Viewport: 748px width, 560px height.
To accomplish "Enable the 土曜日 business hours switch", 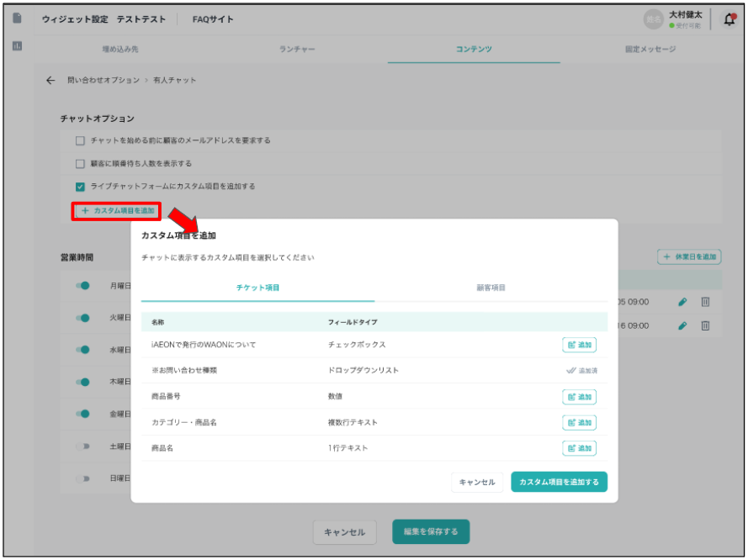I will tap(82, 446).
